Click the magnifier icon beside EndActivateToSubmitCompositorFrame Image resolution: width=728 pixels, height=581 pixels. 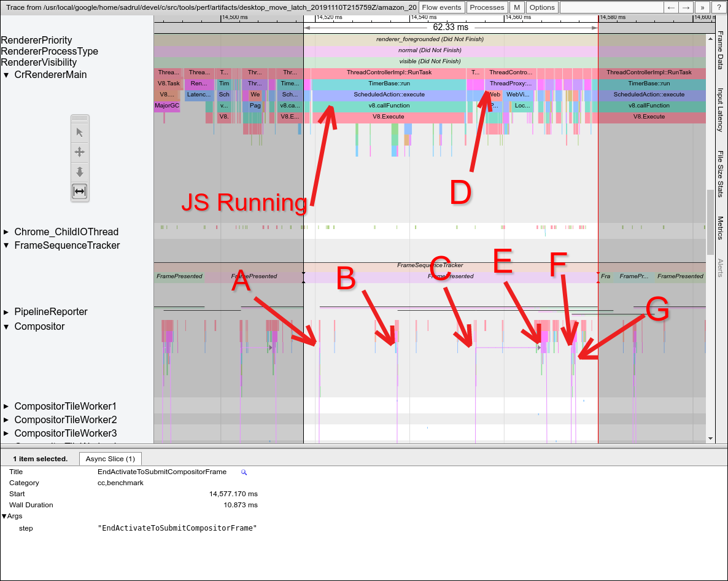[244, 472]
